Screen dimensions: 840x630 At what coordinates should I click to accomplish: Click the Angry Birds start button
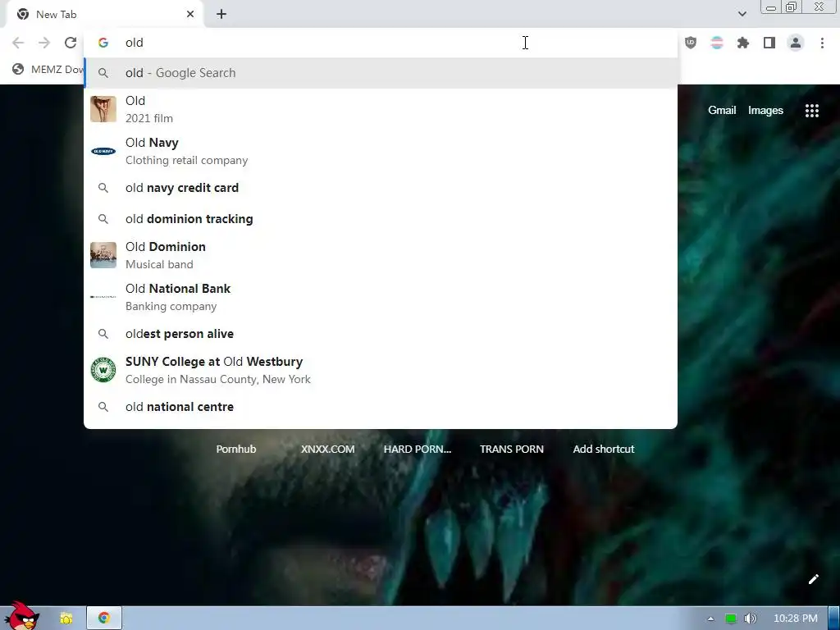click(x=21, y=616)
